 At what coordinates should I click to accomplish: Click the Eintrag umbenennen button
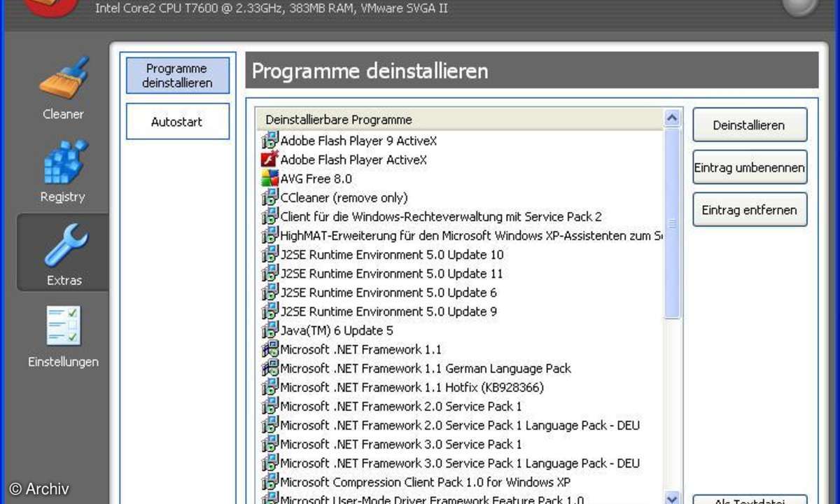[750, 168]
